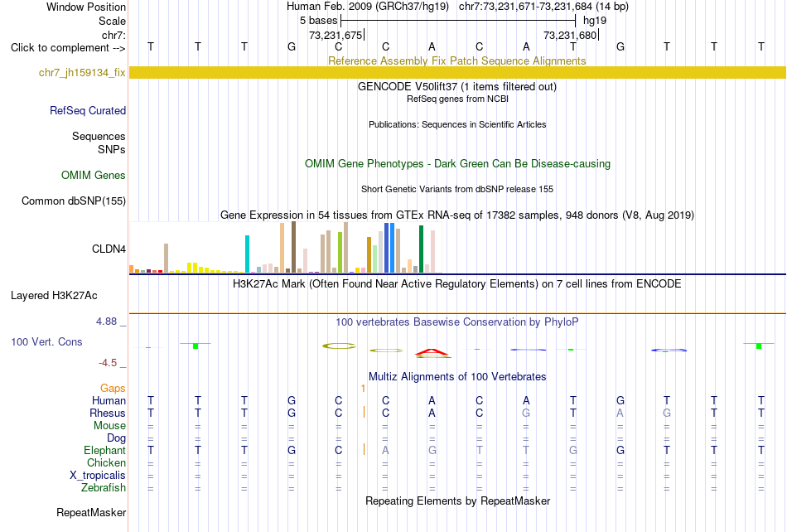Screen dimensions: 787x532
Task: Open 'Publications: Sequences in Scientific Articles' title
Action: point(457,124)
